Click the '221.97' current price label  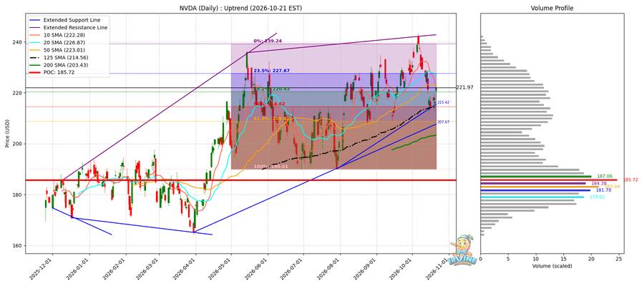pos(464,87)
